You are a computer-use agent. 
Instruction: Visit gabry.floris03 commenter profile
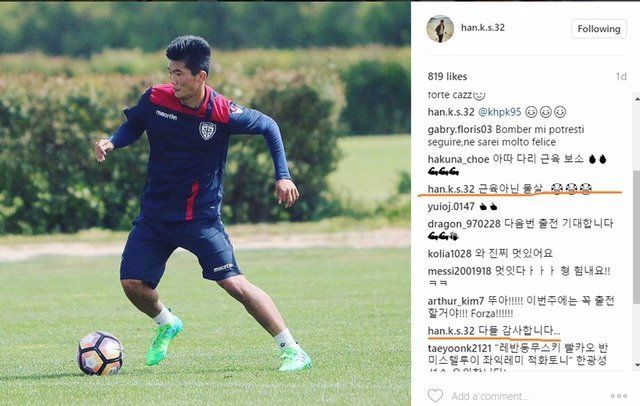click(x=460, y=130)
